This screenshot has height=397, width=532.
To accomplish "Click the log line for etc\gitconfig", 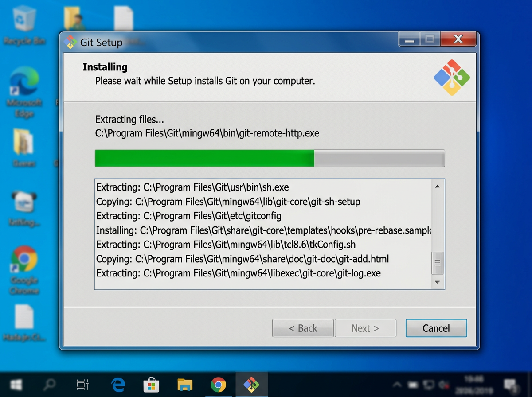I will [x=189, y=216].
